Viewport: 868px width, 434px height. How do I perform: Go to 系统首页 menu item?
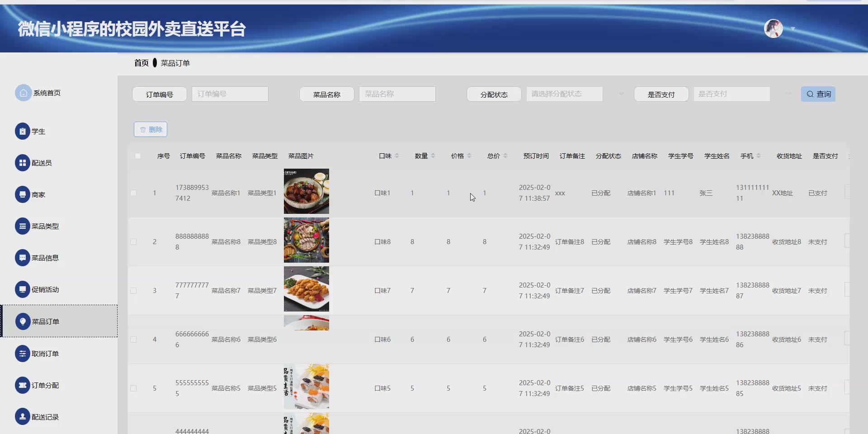(x=47, y=93)
